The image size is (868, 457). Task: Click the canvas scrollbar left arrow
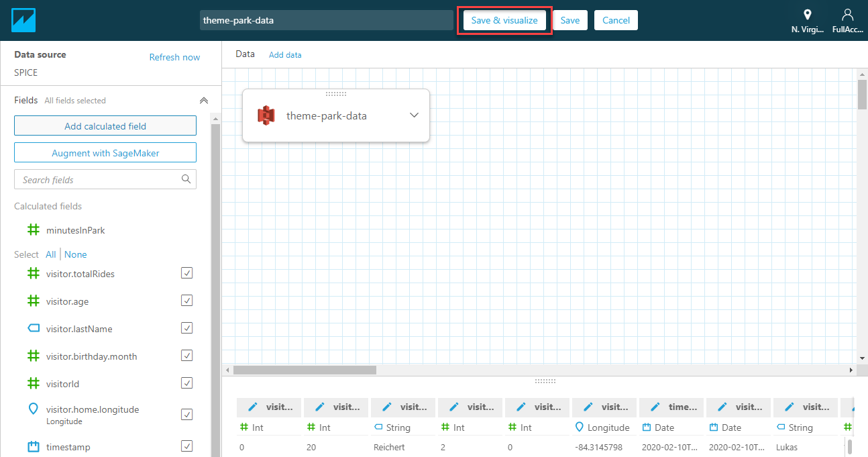(227, 370)
